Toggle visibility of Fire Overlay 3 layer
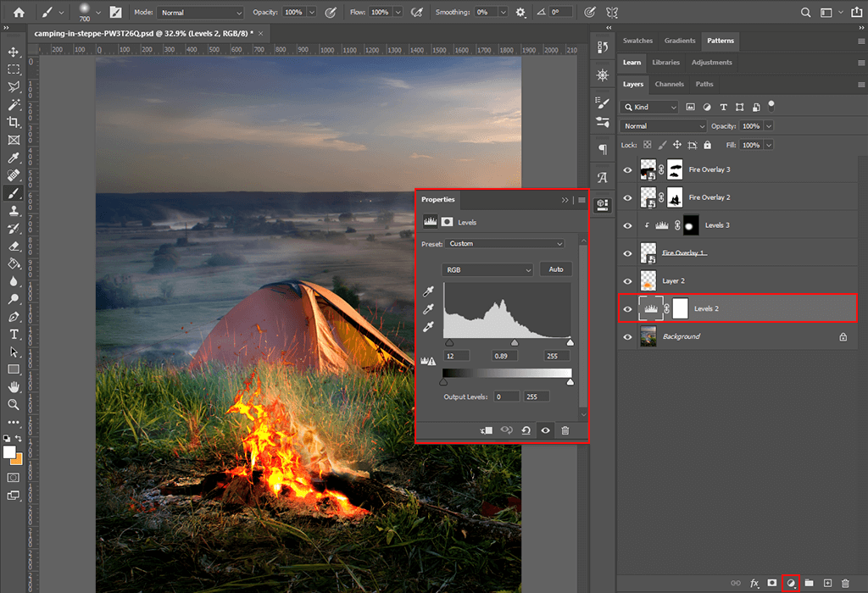The height and width of the screenshot is (593, 868). point(628,170)
